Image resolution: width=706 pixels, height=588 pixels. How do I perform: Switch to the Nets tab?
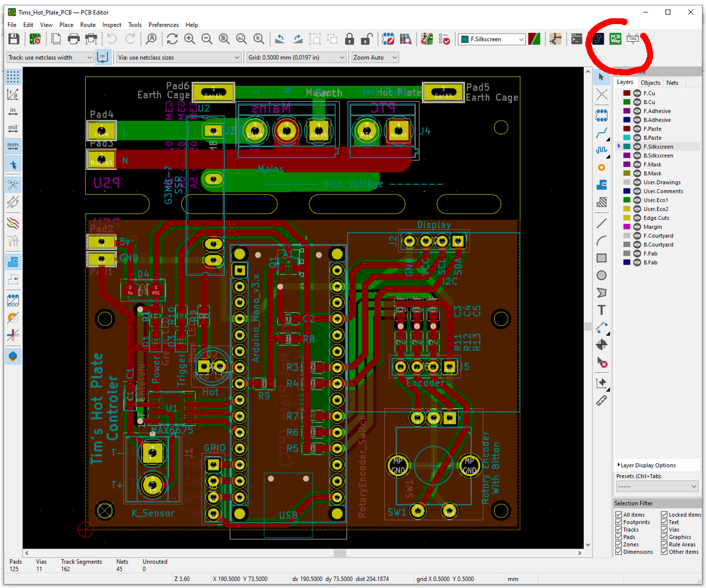pyautogui.click(x=672, y=82)
